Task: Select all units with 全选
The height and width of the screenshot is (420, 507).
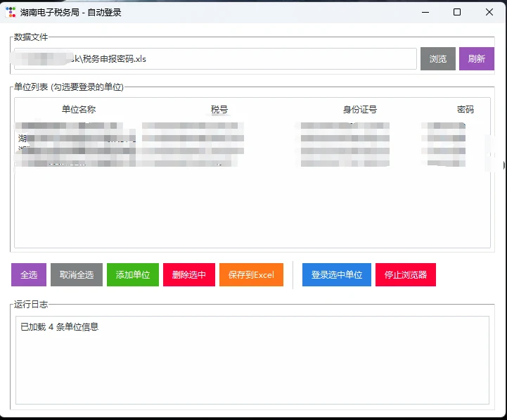Action: pyautogui.click(x=29, y=274)
